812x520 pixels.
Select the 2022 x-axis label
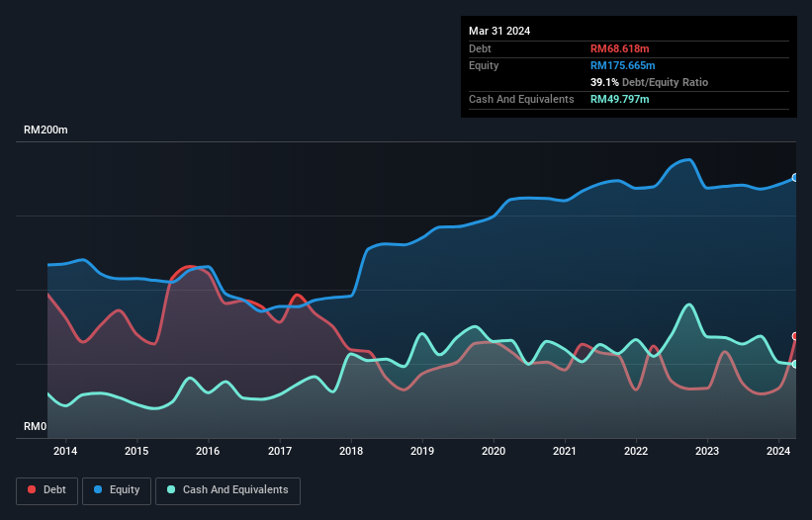coord(636,451)
